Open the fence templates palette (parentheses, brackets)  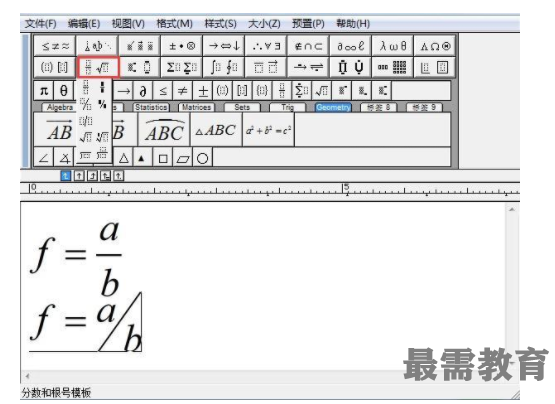coord(55,67)
